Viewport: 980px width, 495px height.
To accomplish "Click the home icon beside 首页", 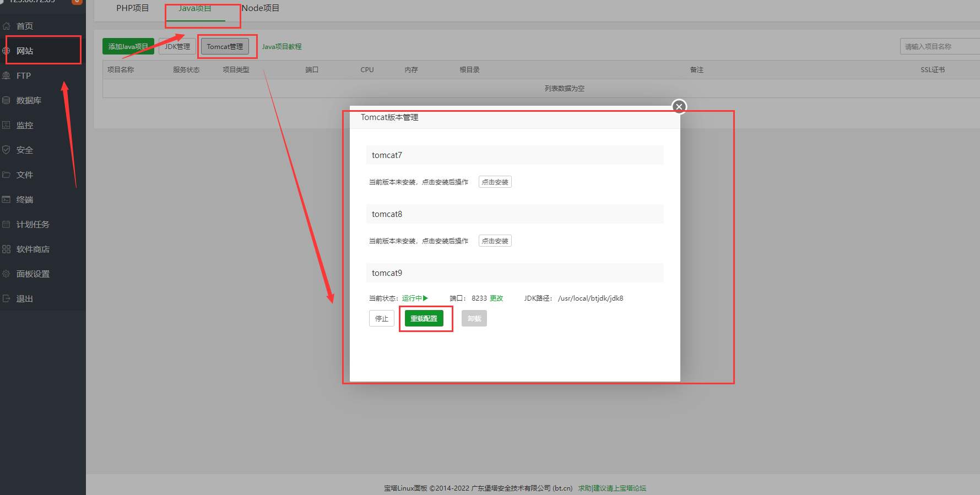I will [7, 26].
